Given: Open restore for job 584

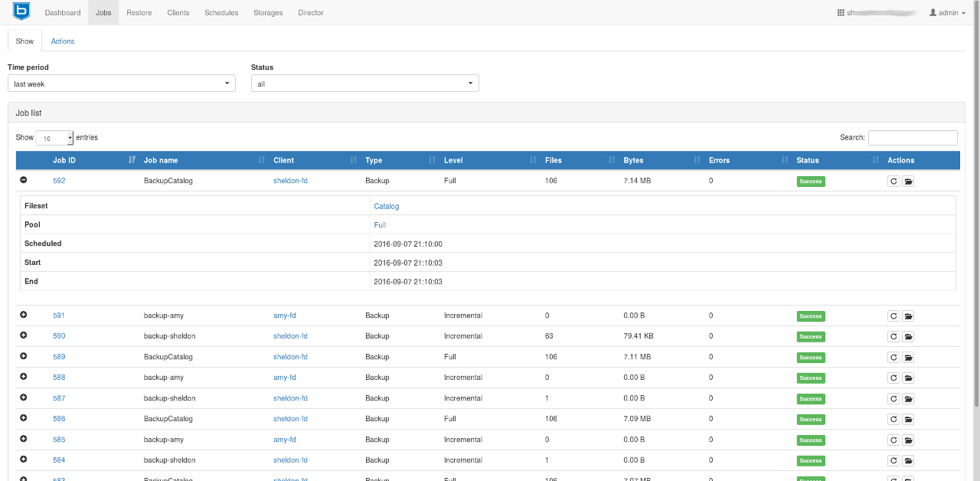Looking at the screenshot, I should click(908, 460).
